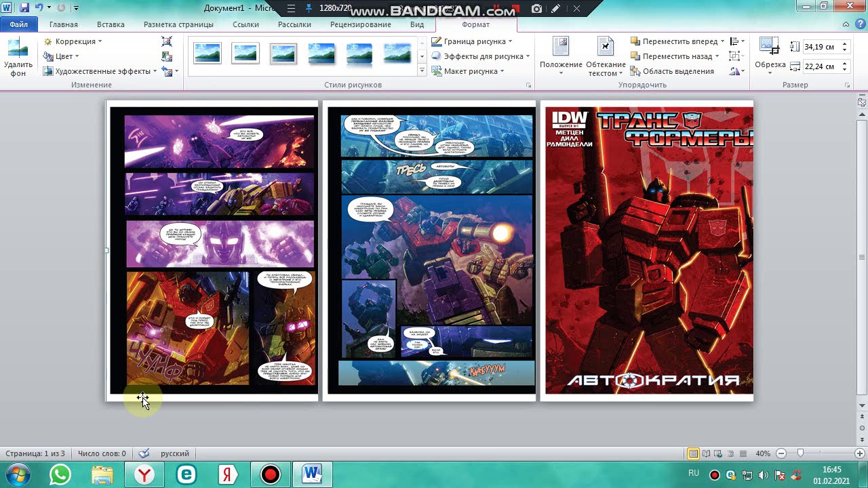Viewport: 868px width, 488px height.
Task: Click the Обрезка crop tool
Action: coord(770,57)
